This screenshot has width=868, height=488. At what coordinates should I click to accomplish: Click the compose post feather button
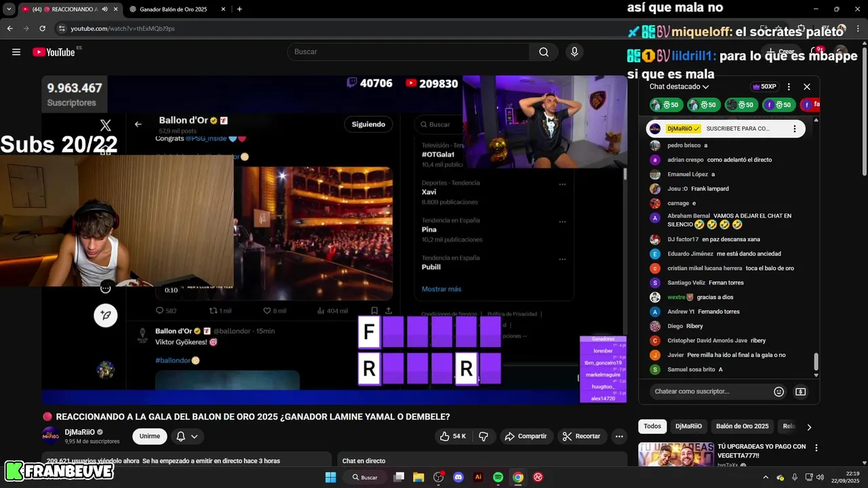pos(105,315)
